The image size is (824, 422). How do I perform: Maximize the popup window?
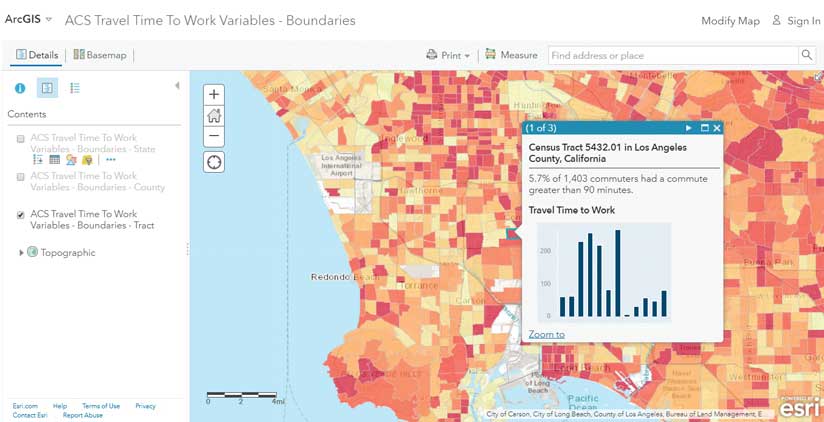click(705, 128)
